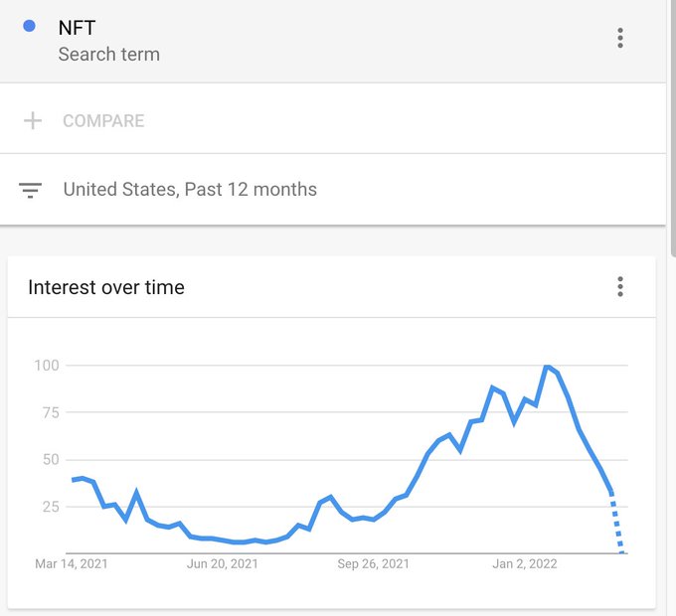Click the 100 value gridline label
676x616 pixels.
(47, 366)
